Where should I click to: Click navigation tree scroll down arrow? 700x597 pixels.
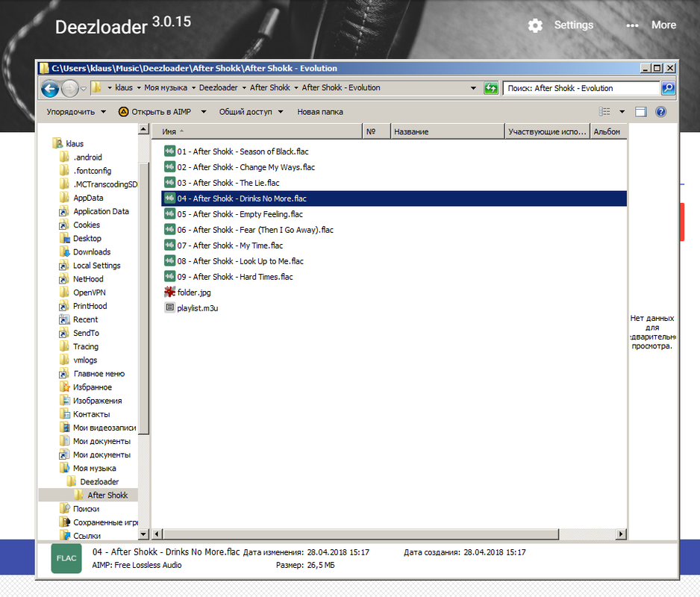(x=143, y=534)
